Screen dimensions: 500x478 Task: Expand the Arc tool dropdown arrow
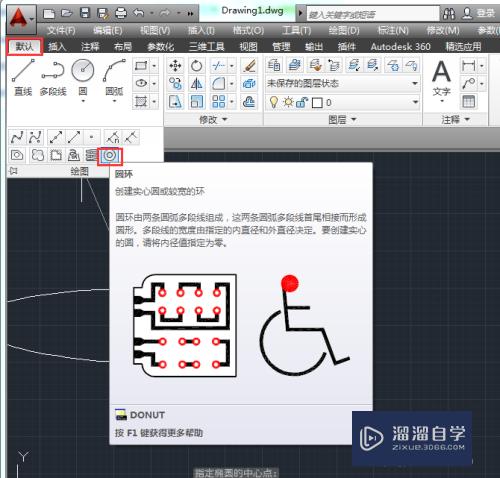(x=114, y=101)
